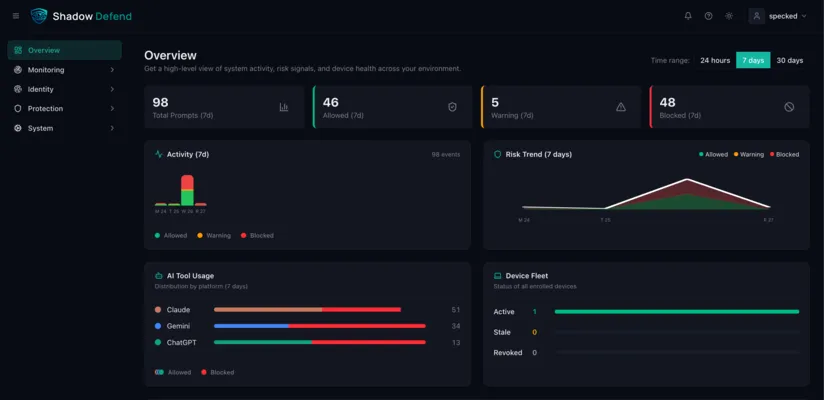
Task: Toggle Blocked in Risk Trend legend
Action: [784, 155]
